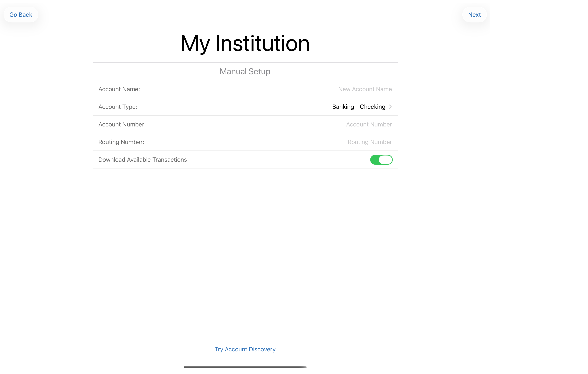Click the green switch's white knob
588x374 pixels.
385,160
